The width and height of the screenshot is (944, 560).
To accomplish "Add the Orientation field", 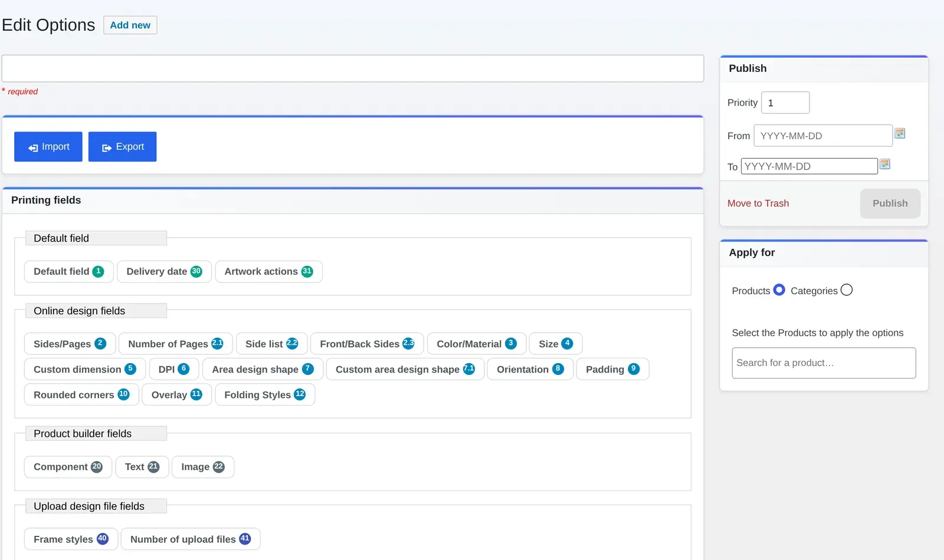I will (x=530, y=370).
